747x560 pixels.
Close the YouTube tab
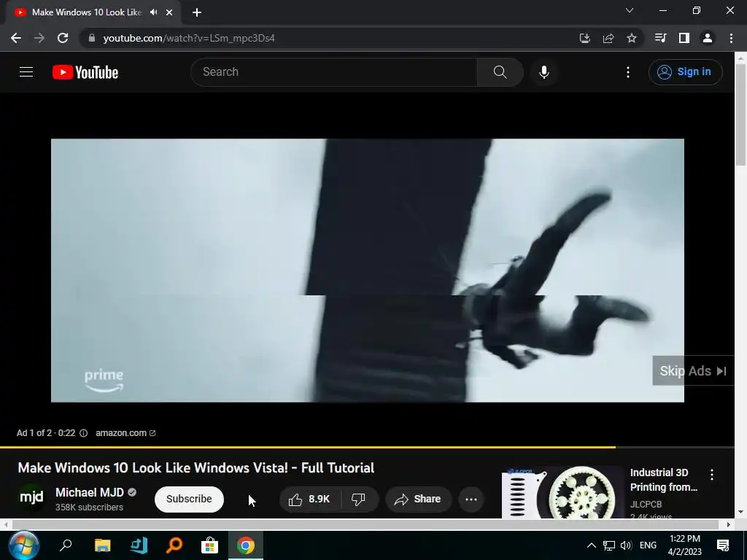click(169, 12)
